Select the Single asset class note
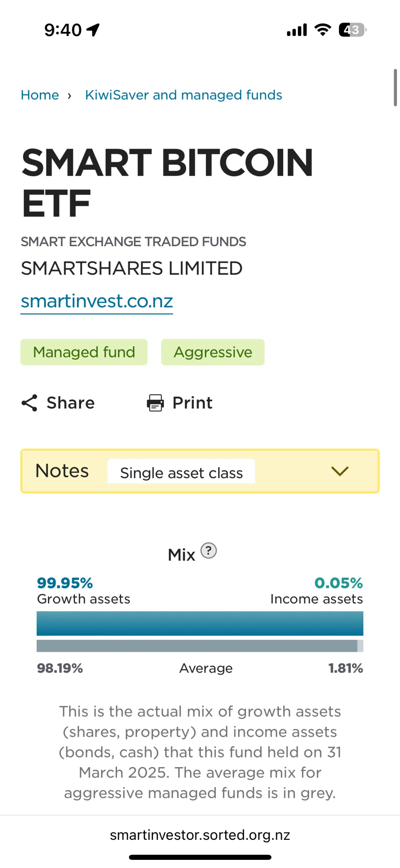The height and width of the screenshot is (868, 400). 181,472
